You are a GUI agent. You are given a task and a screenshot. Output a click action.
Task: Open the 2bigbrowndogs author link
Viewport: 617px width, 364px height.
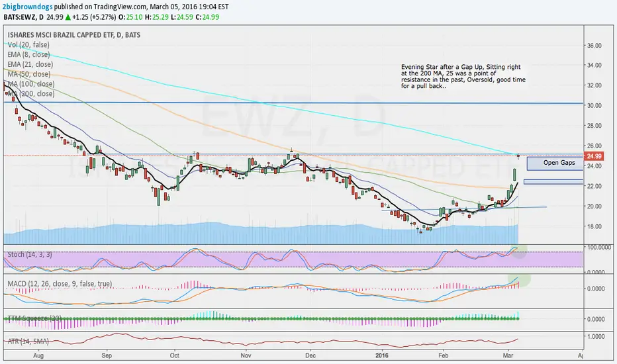tap(27, 7)
